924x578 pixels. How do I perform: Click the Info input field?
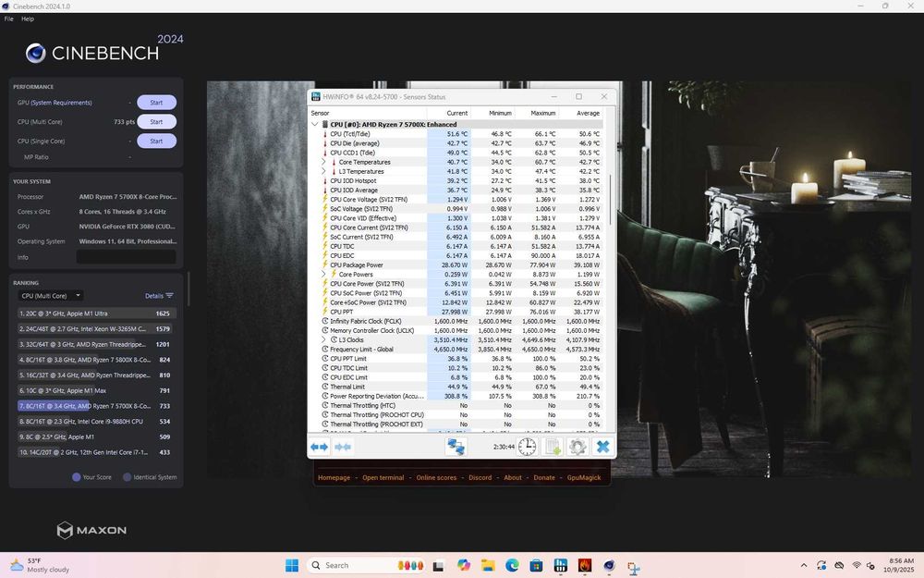(x=126, y=257)
